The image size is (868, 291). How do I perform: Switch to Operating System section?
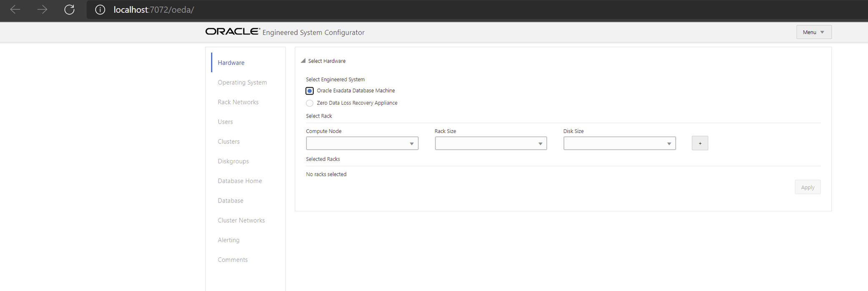tap(242, 82)
